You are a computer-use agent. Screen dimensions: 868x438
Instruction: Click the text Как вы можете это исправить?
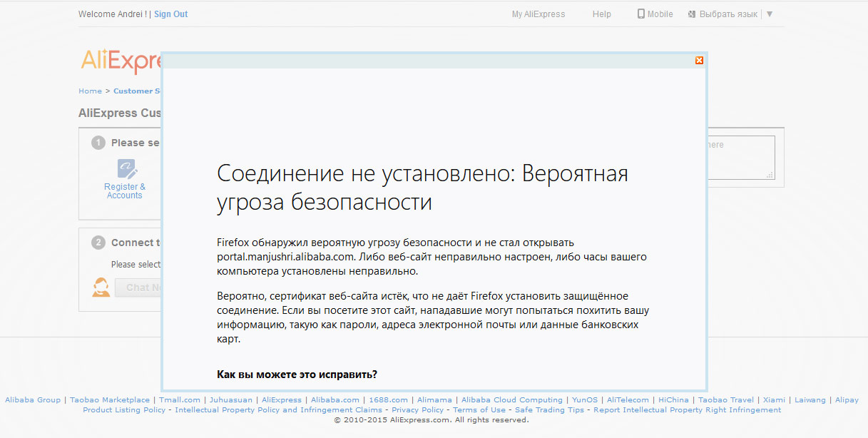(297, 375)
